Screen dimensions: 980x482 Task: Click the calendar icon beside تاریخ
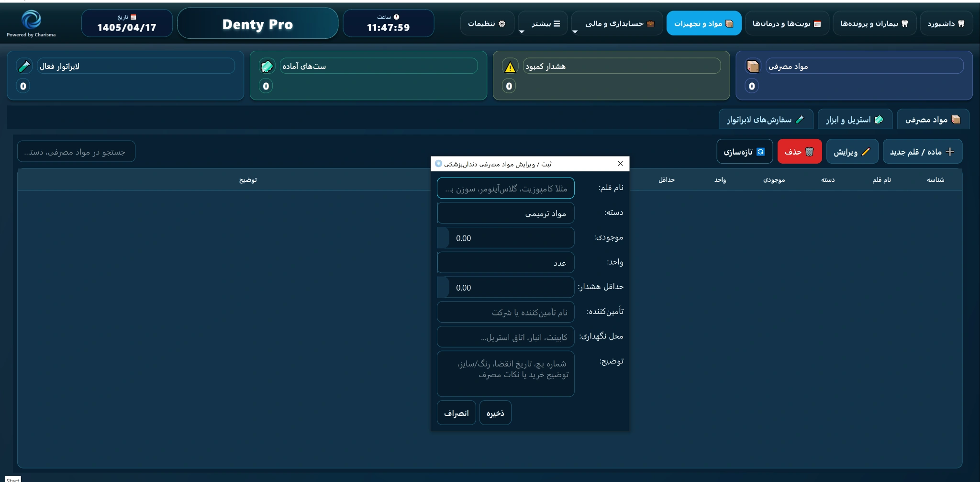pyautogui.click(x=134, y=17)
